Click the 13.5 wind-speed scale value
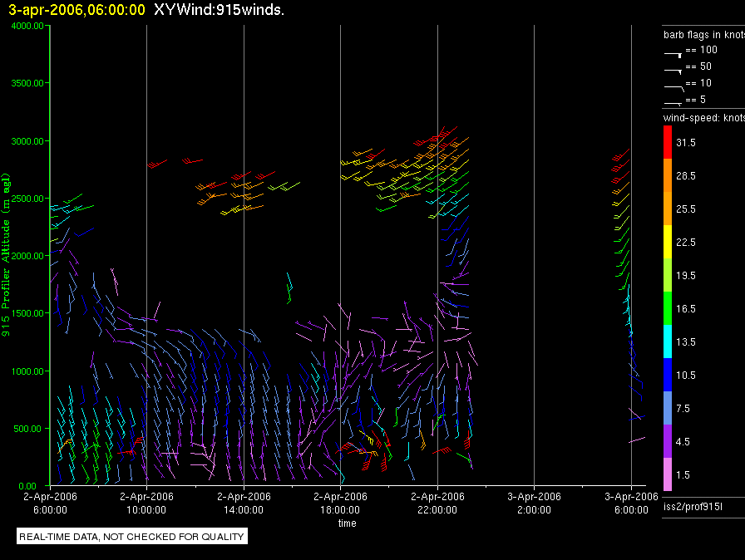Viewport: 745px width, 560px height. pyautogui.click(x=686, y=342)
